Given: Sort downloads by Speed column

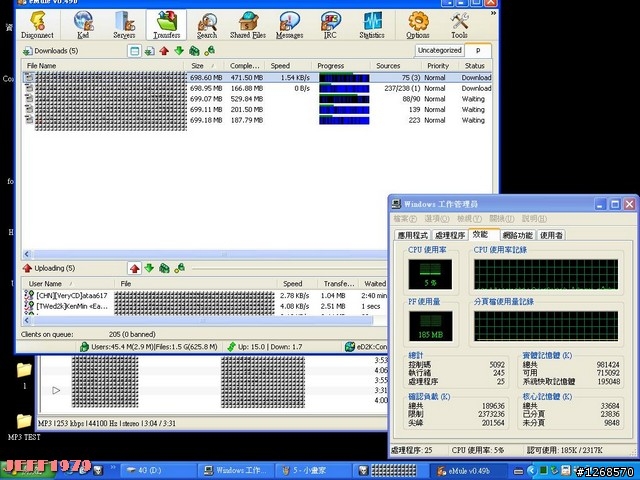Looking at the screenshot, I should click(x=288, y=66).
